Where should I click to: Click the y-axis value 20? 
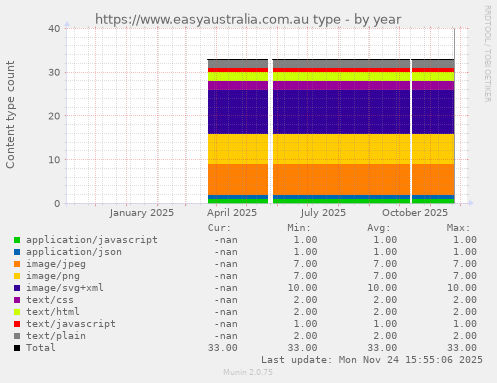(54, 116)
